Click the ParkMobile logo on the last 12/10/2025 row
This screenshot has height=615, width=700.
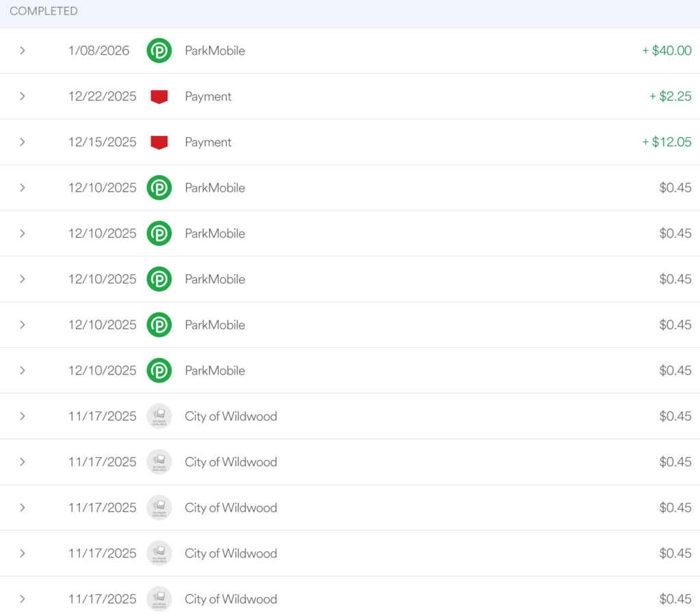[159, 370]
